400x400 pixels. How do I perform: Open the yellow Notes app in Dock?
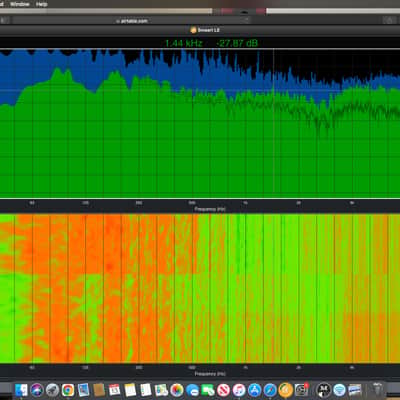[x=130, y=389]
